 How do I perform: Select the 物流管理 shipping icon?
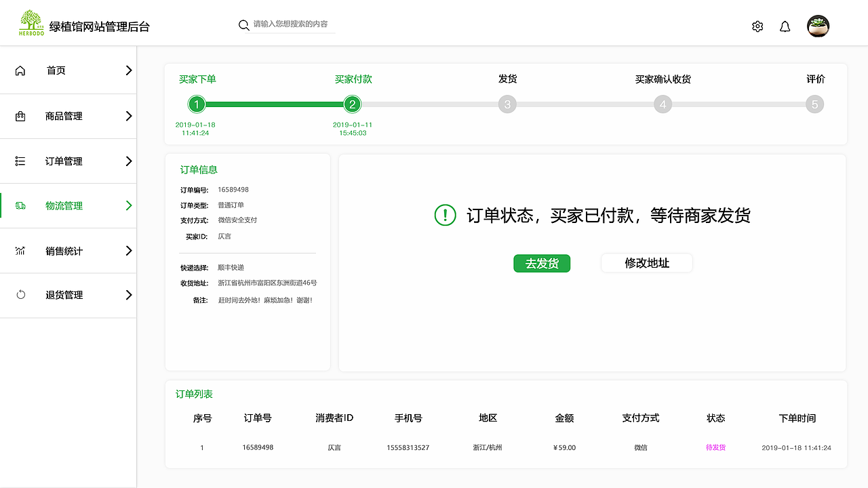[x=20, y=205]
